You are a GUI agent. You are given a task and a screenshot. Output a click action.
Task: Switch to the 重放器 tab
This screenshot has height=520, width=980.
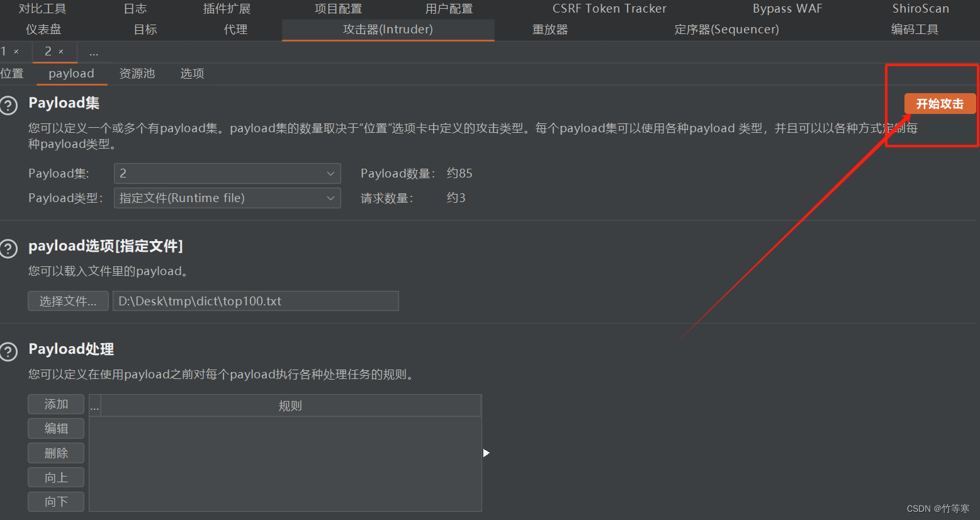click(x=550, y=30)
